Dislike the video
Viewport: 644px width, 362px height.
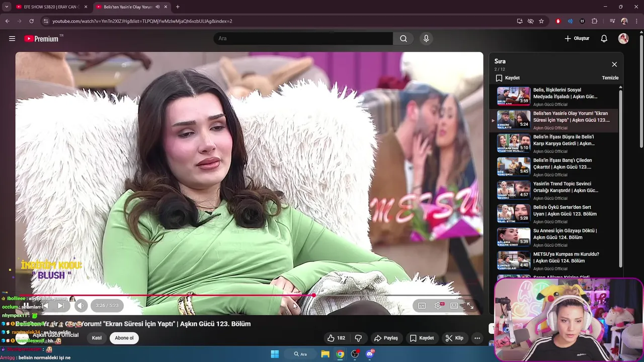tap(359, 338)
